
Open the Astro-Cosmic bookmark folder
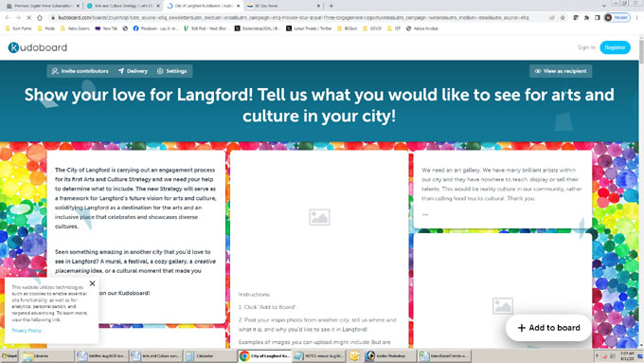pyautogui.click(x=75, y=28)
